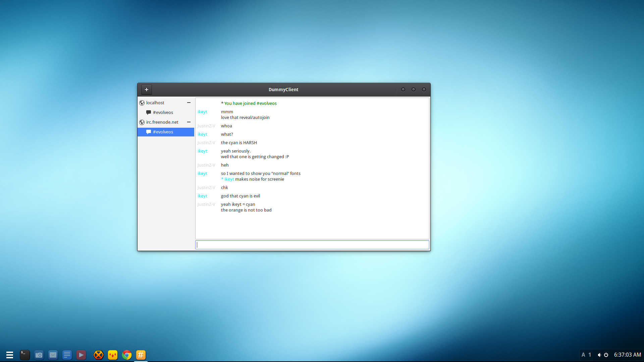This screenshot has height=362, width=644.
Task: Click JustinZ-V nickname beside "chk"
Action: 206,187
